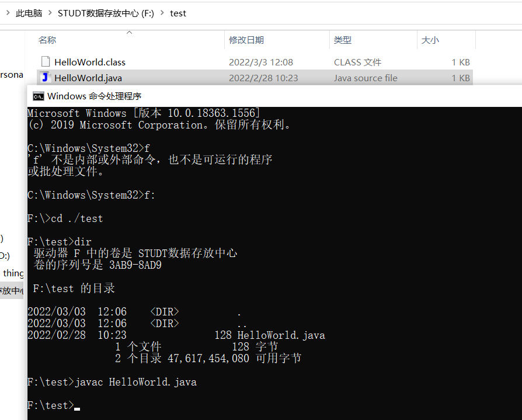The width and height of the screenshot is (522, 420).
Task: Click the HelloWorld.java Java file icon
Action: pyautogui.click(x=46, y=77)
